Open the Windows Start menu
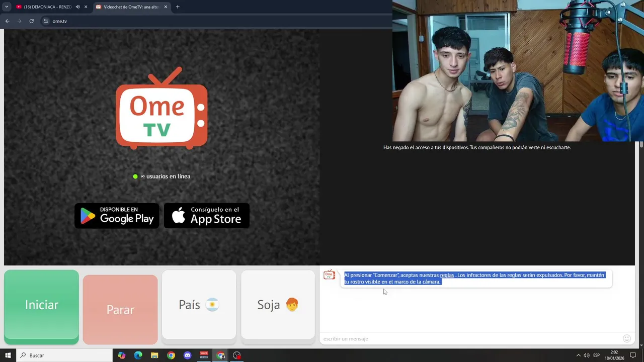Screen dimensions: 644x362 point(8,355)
